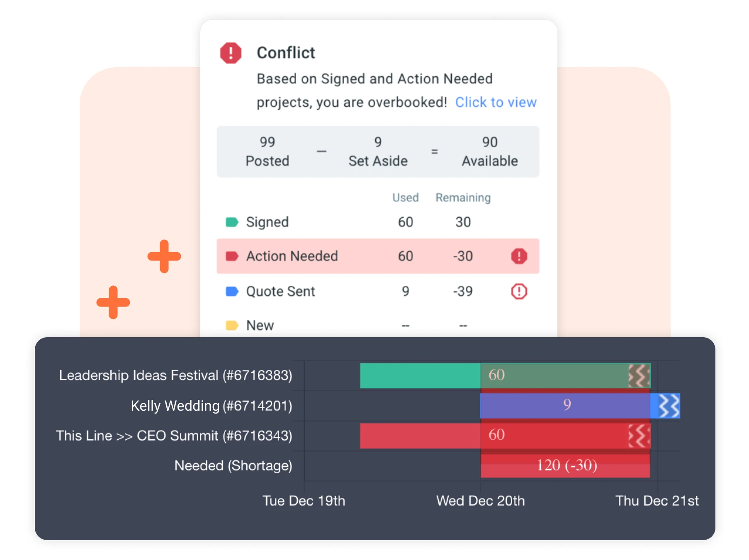
Task: Click the Wed Dec 20th date label
Action: 480,501
